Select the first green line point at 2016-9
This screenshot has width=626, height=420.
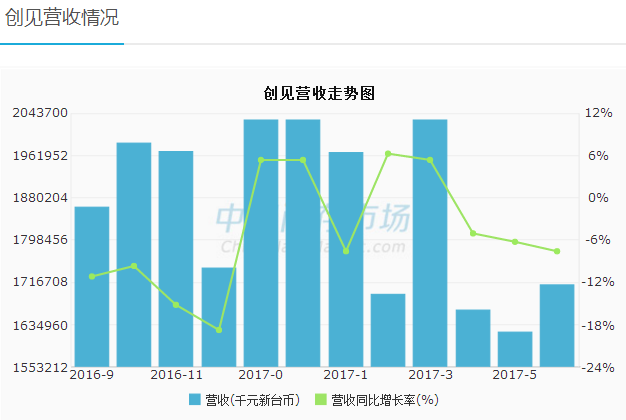(x=92, y=276)
